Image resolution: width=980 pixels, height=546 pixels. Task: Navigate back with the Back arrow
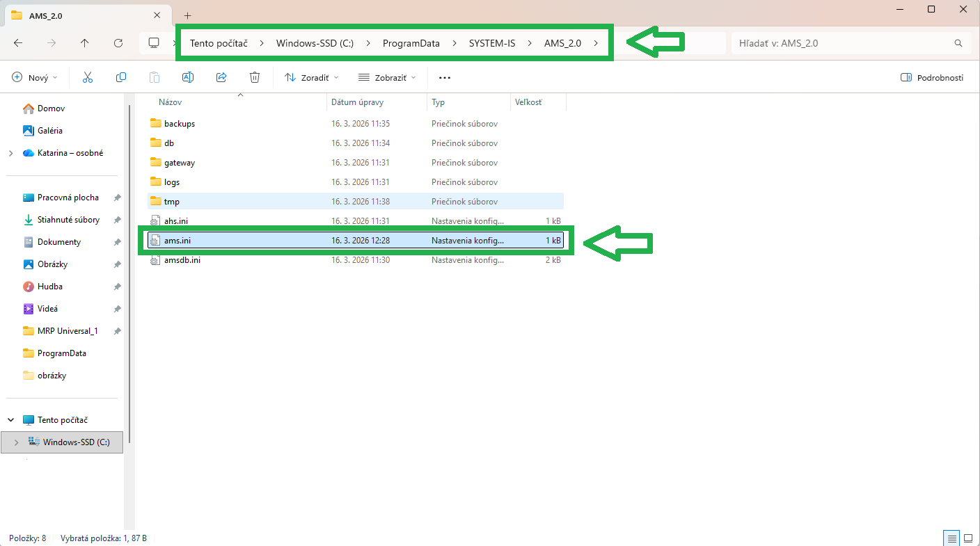18,43
